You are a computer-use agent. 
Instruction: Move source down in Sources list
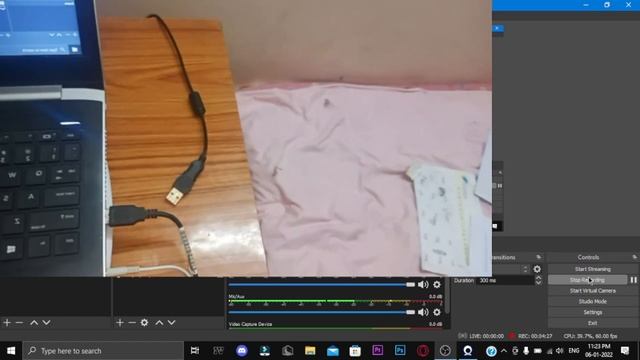pos(171,322)
